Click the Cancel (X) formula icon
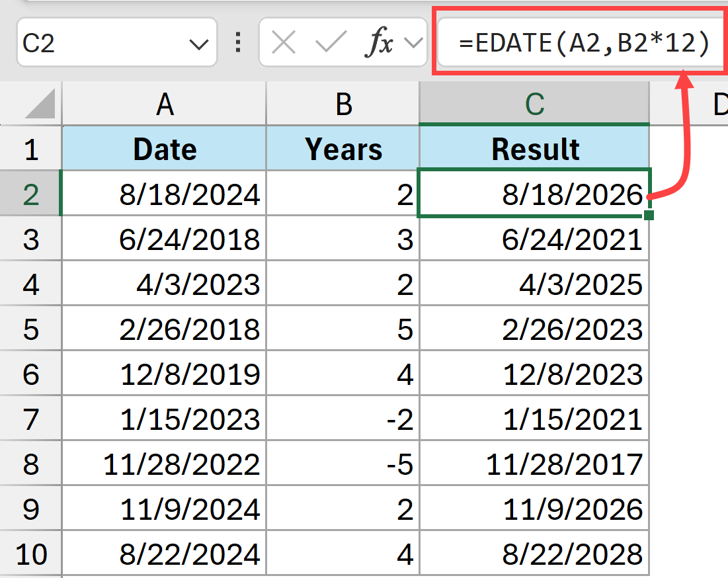Viewport: 728px width, 578px height. click(283, 42)
